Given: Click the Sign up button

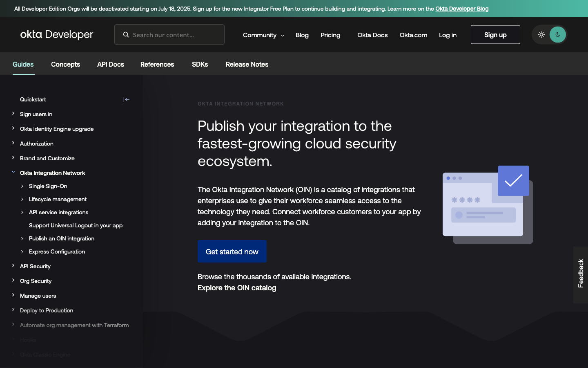Looking at the screenshot, I should coord(495,35).
